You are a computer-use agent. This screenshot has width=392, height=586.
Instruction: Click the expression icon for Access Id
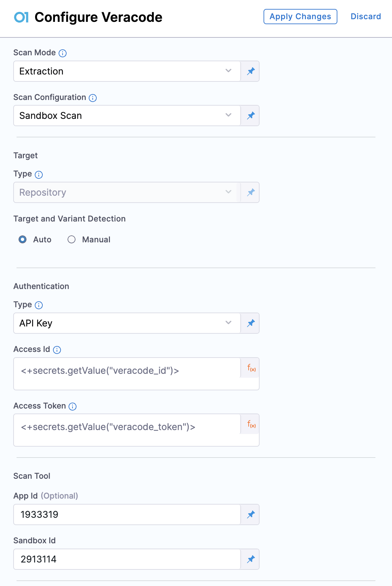251,368
